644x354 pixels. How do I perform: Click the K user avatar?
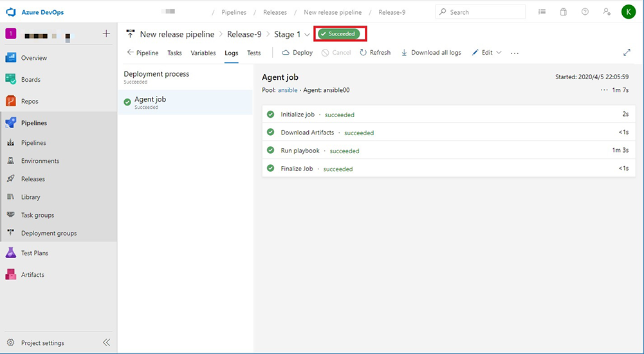[629, 12]
